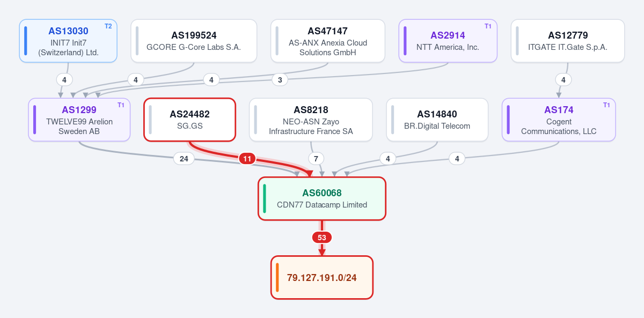Select the AS60068 CDN77 Datacamp node
Viewport: 644px width, 318px height.
click(322, 198)
